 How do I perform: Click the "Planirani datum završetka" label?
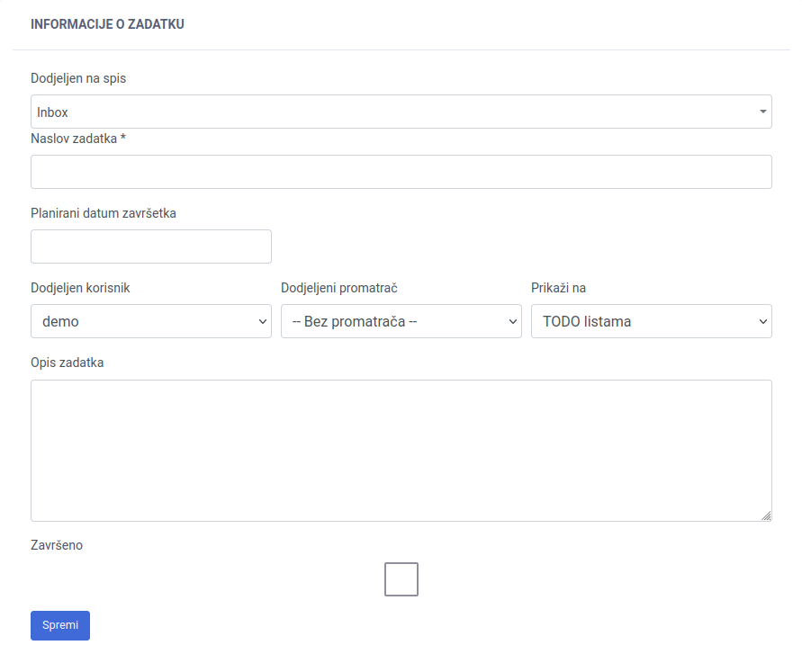(x=104, y=213)
